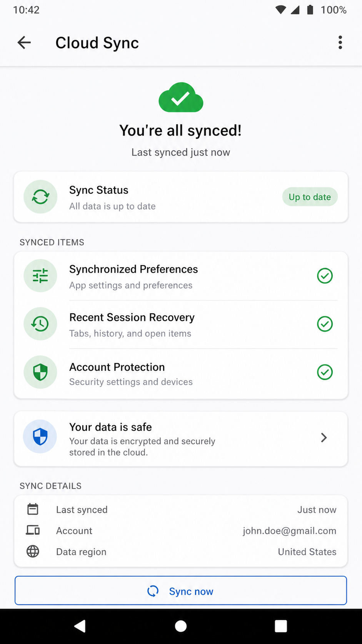Tap the back arrow in the header
This screenshot has width=362, height=644.
pos(24,42)
